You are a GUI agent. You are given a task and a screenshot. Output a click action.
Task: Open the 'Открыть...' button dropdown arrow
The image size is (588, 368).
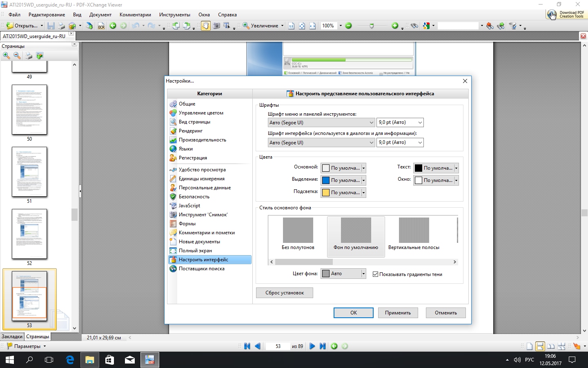coord(42,26)
